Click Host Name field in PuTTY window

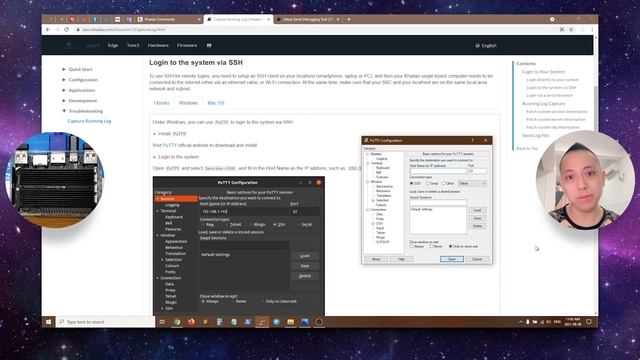[x=438, y=171]
